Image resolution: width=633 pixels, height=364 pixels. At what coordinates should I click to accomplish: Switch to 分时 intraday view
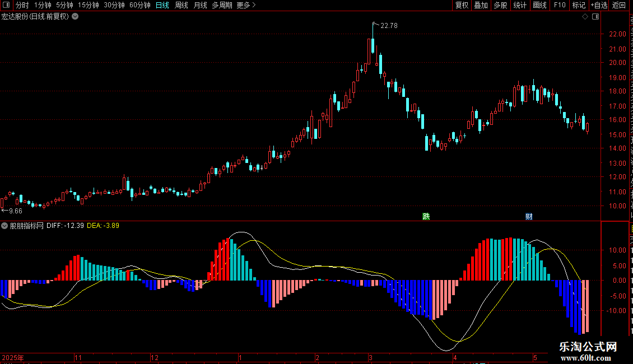(22, 5)
